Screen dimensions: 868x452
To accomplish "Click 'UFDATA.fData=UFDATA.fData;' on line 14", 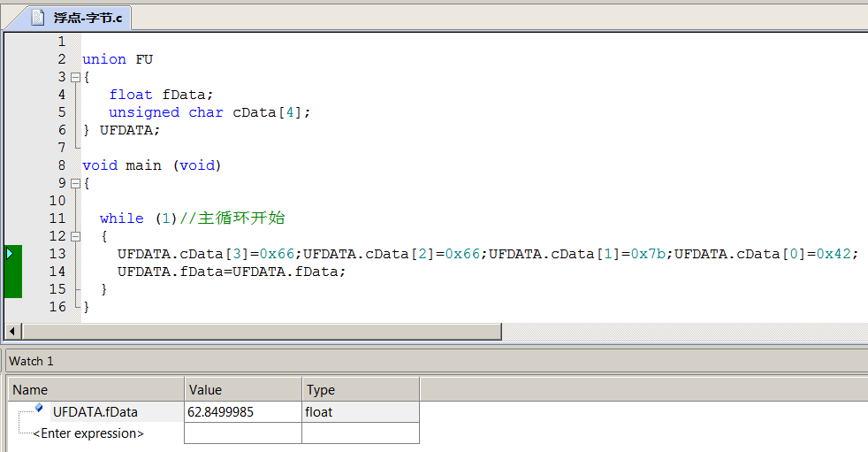I will click(232, 272).
